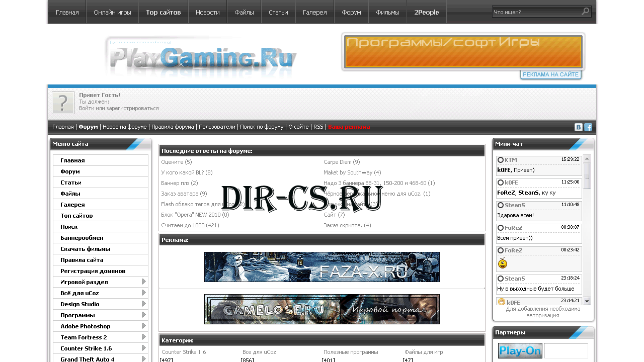Click the smiley emoticon in FoReZ's chat message

click(502, 263)
